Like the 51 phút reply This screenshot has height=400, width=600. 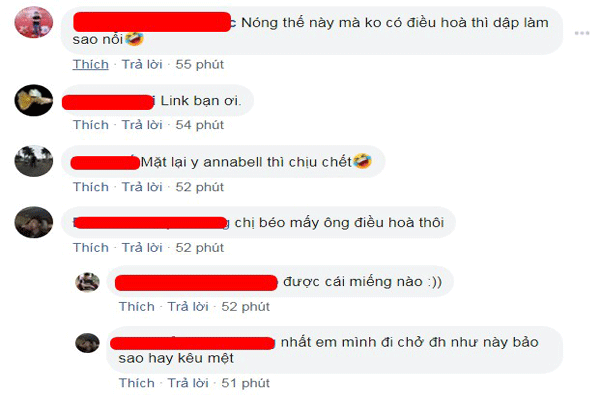pyautogui.click(x=137, y=383)
